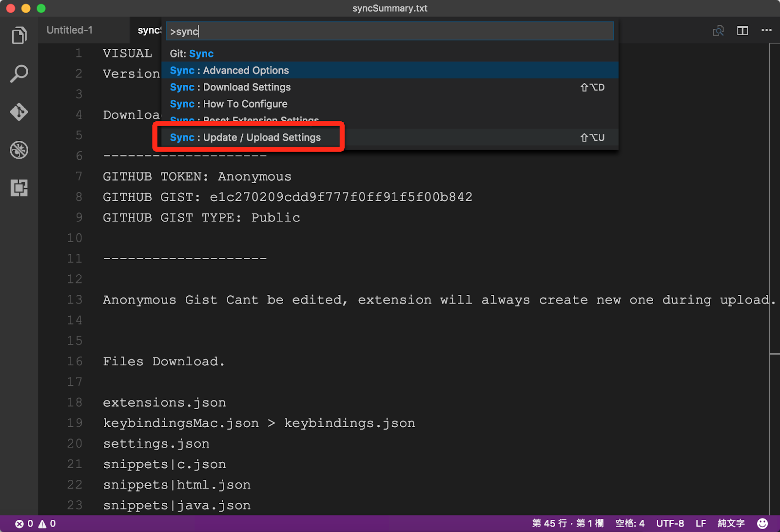Viewport: 780px width, 532px height.
Task: Click the settings.json line
Action: click(156, 444)
